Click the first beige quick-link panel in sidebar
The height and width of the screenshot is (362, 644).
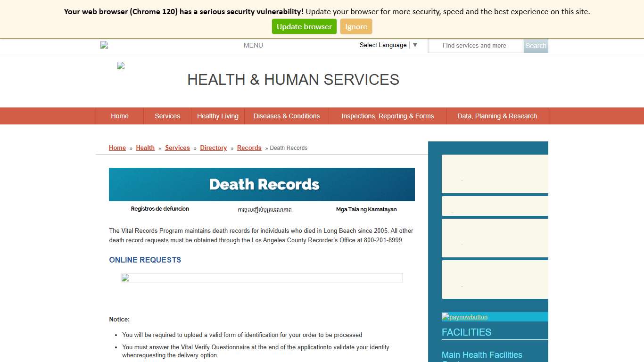[495, 174]
